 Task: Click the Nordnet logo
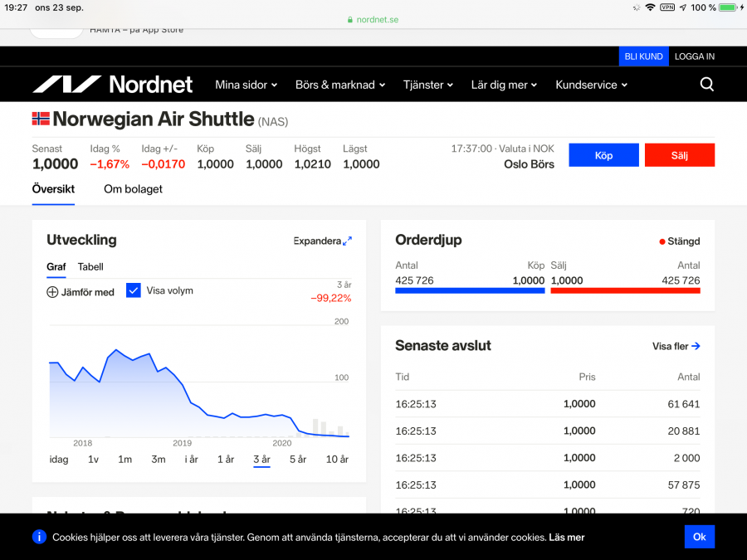click(112, 85)
